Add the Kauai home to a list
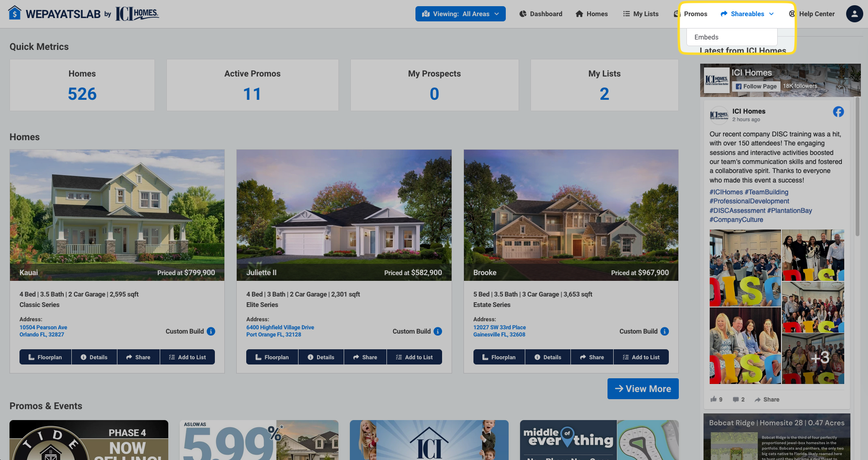Viewport: 868px width, 460px height. pyautogui.click(x=187, y=357)
